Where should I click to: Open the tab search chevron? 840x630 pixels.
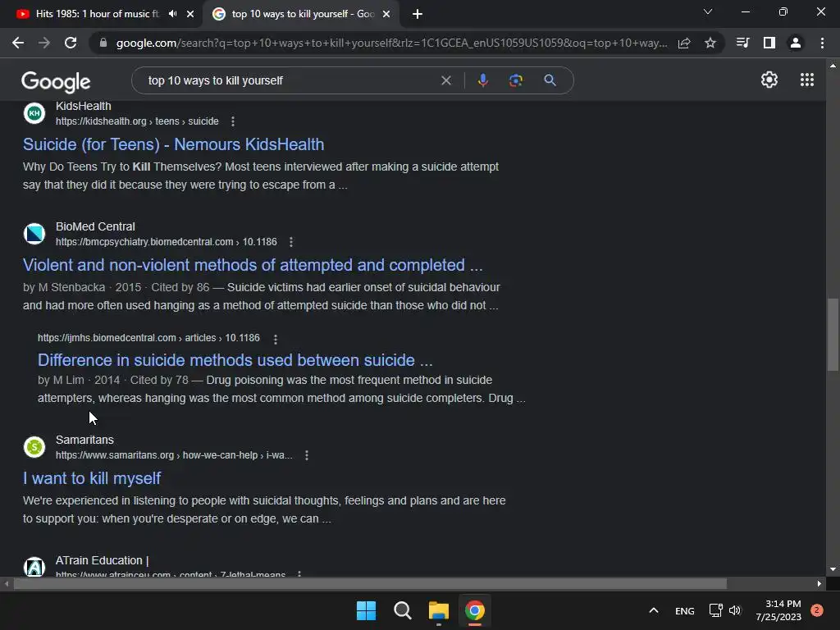tap(708, 11)
